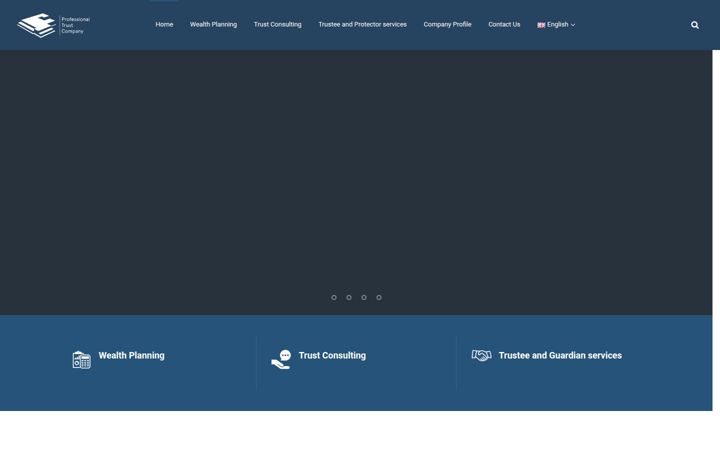
Task: Open the Company Profile menu item
Action: click(x=447, y=25)
